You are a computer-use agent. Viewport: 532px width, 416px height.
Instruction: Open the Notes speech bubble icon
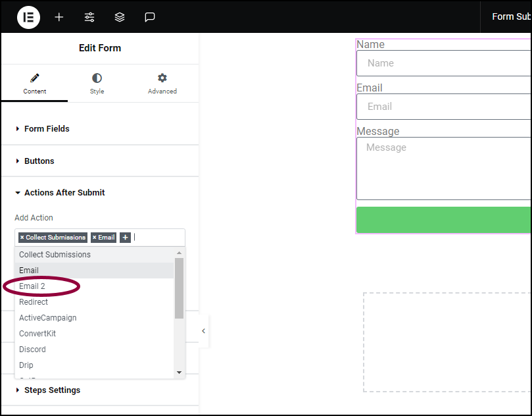coord(150,17)
